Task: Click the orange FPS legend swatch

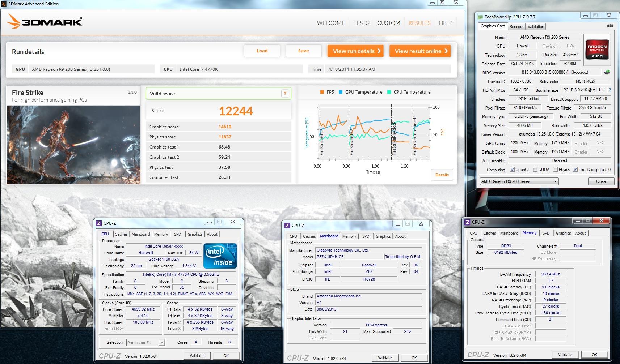Action: (x=322, y=92)
